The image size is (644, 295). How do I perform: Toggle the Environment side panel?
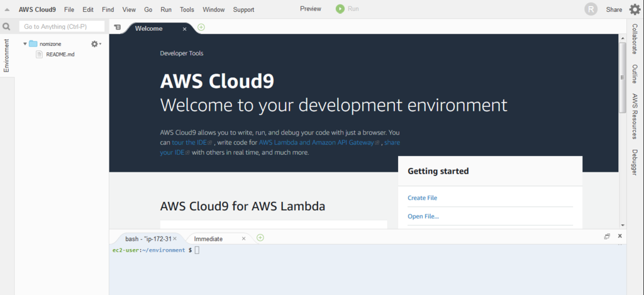(6, 55)
